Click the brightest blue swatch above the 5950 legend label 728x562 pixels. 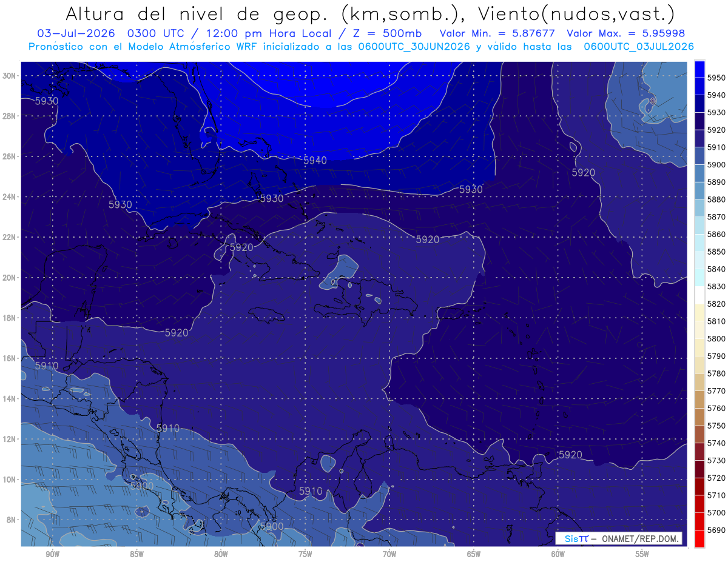click(699, 69)
